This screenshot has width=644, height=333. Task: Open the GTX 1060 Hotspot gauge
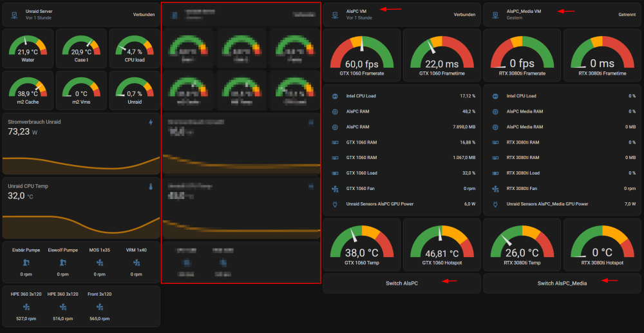[x=442, y=245]
